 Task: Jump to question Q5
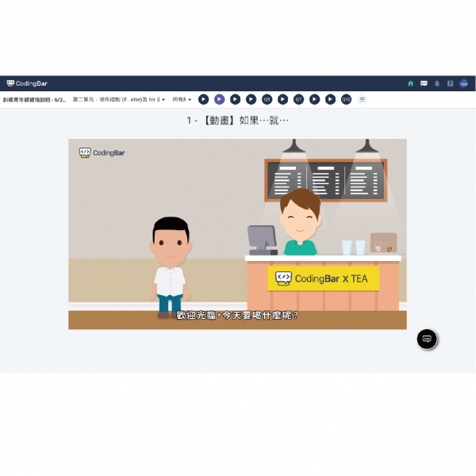[267, 99]
